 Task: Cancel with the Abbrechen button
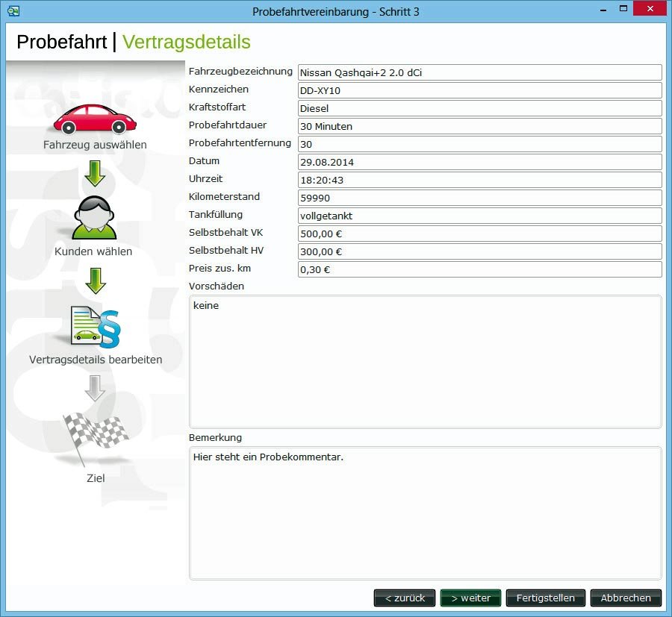pyautogui.click(x=626, y=598)
